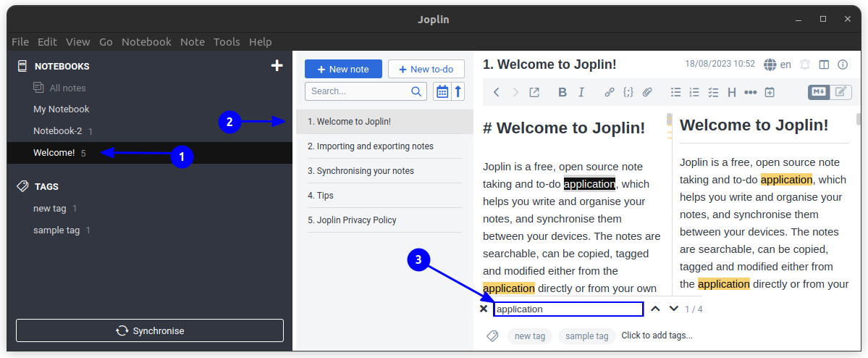Apply bold formatting

click(x=562, y=93)
